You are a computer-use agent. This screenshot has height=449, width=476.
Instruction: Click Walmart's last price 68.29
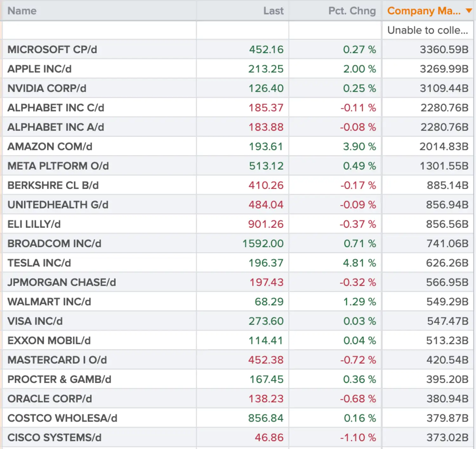[269, 302]
